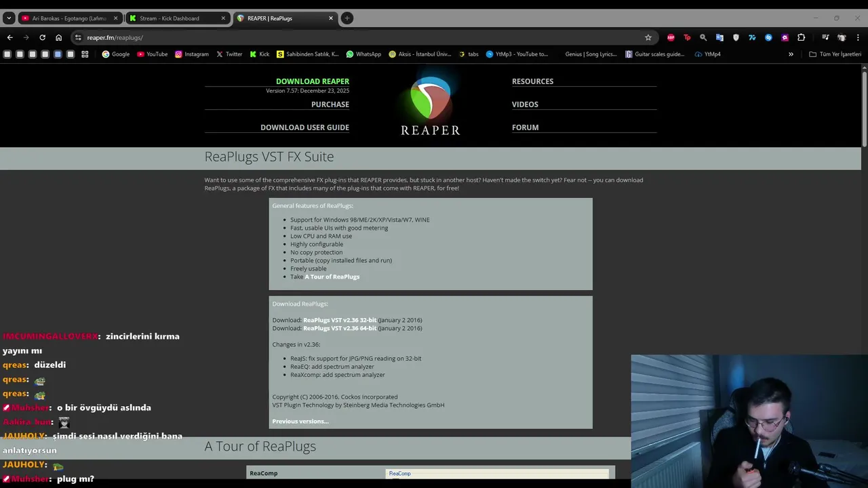The height and width of the screenshot is (488, 868).
Task: Open the Sahibinden Satılık bookmark
Action: (307, 54)
